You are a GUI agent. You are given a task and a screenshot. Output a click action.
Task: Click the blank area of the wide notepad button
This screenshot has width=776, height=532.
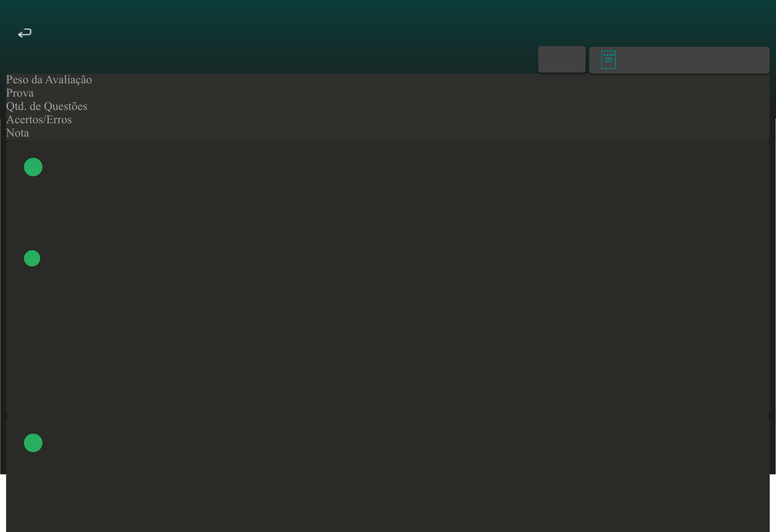pos(691,60)
